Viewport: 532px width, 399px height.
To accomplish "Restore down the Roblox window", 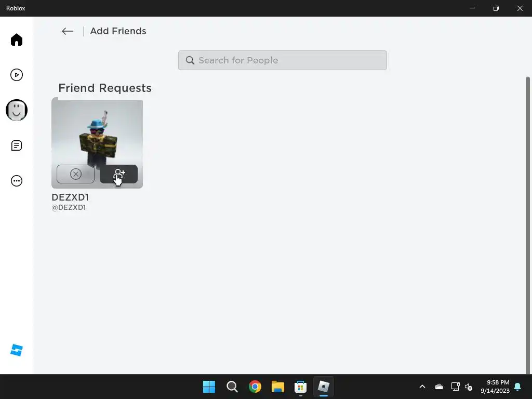I will (496, 8).
